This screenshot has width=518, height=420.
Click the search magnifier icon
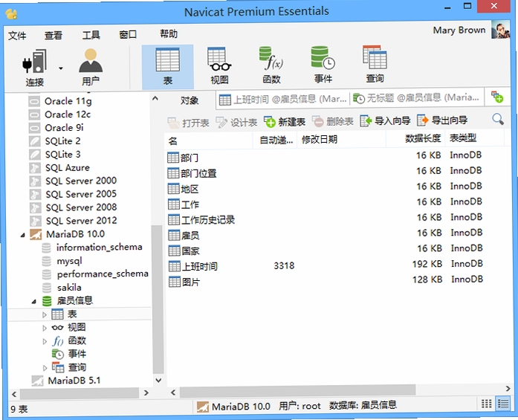498,119
